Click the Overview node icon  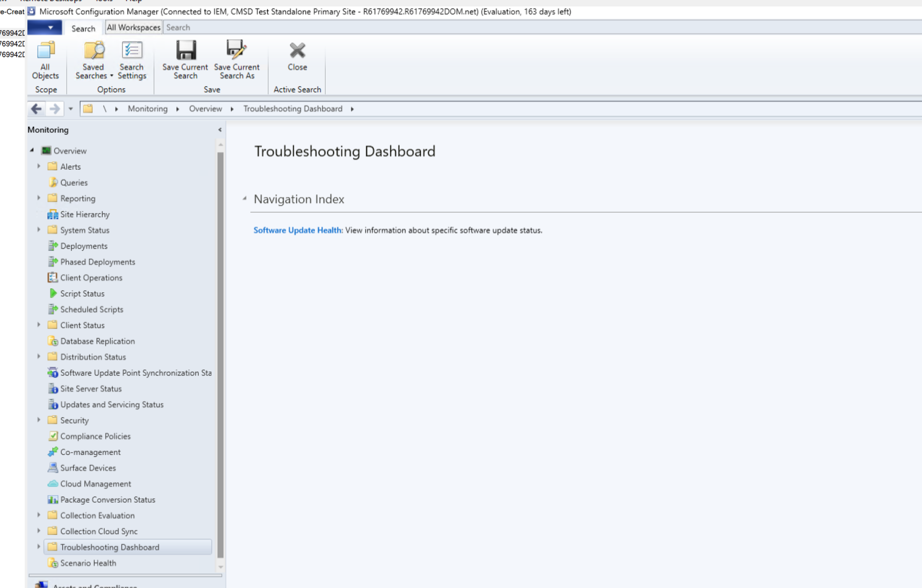click(x=46, y=150)
